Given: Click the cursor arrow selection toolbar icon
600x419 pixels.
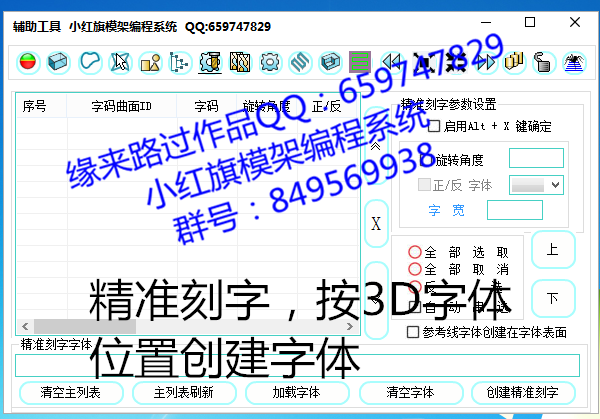Looking at the screenshot, I should pos(120,62).
